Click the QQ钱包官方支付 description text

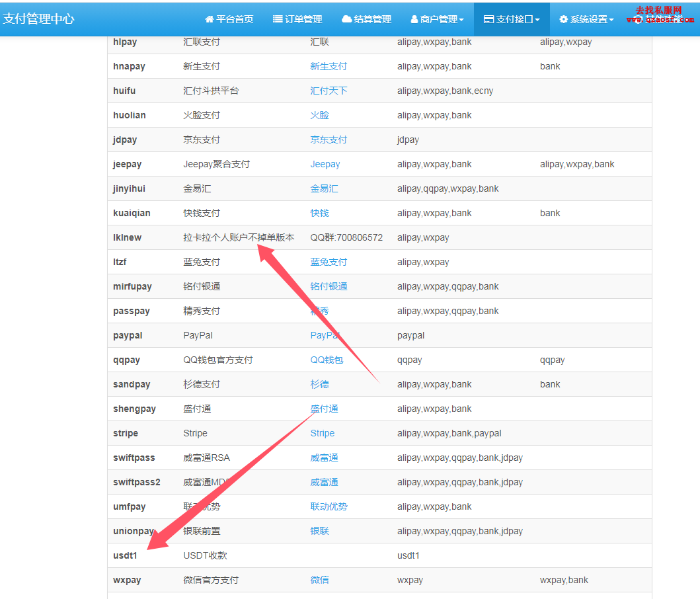(218, 360)
